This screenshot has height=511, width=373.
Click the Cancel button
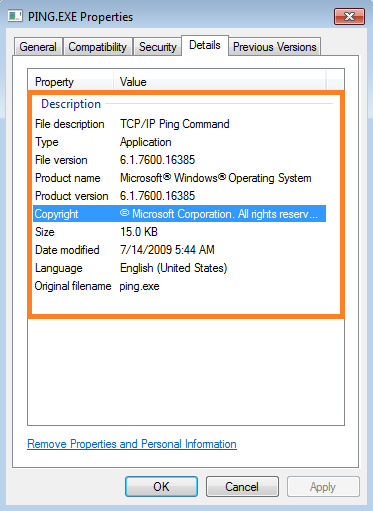pos(242,487)
